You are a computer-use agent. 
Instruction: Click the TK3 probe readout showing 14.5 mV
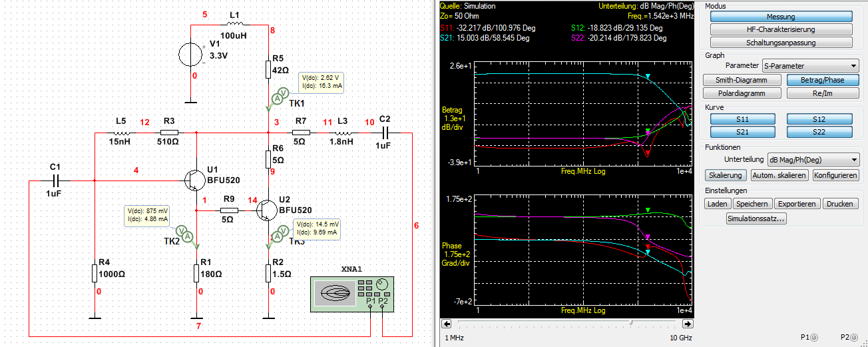(x=318, y=228)
